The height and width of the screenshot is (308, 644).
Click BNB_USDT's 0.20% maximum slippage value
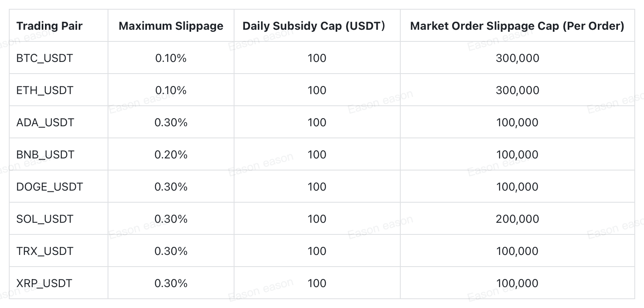click(171, 154)
